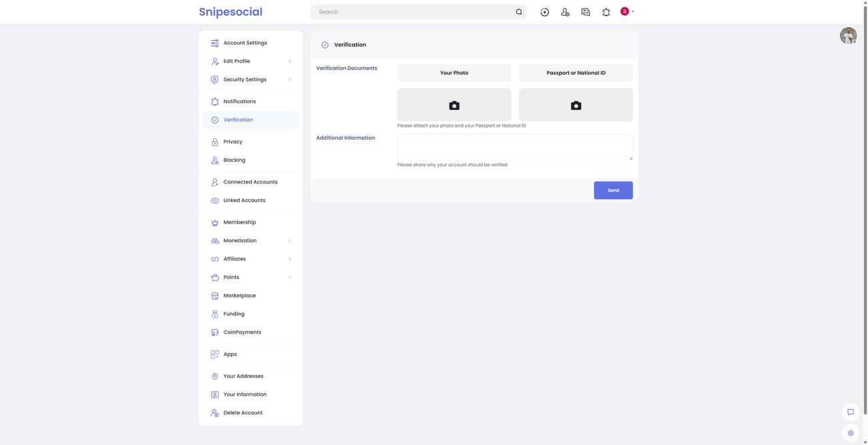Open friend requests icon in header

click(565, 12)
